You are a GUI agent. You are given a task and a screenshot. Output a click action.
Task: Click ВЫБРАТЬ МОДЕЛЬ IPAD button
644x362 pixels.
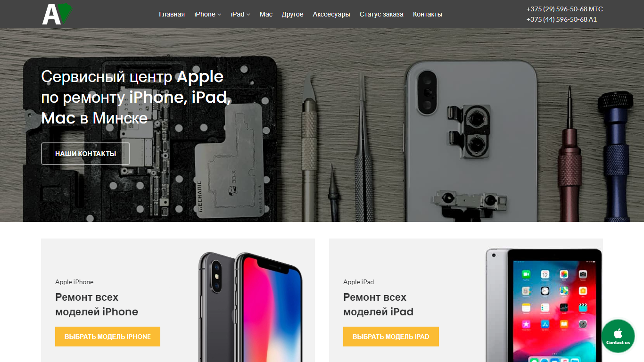(x=391, y=337)
